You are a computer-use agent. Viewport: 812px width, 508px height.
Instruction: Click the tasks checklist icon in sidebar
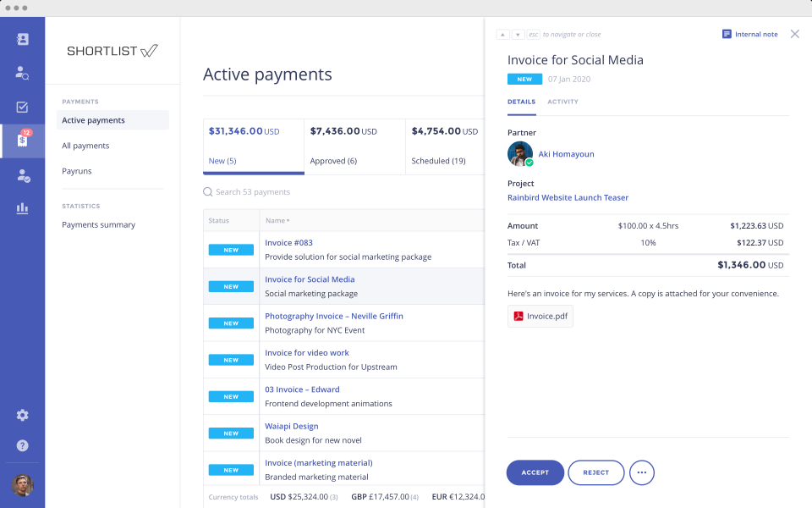pyautogui.click(x=22, y=107)
